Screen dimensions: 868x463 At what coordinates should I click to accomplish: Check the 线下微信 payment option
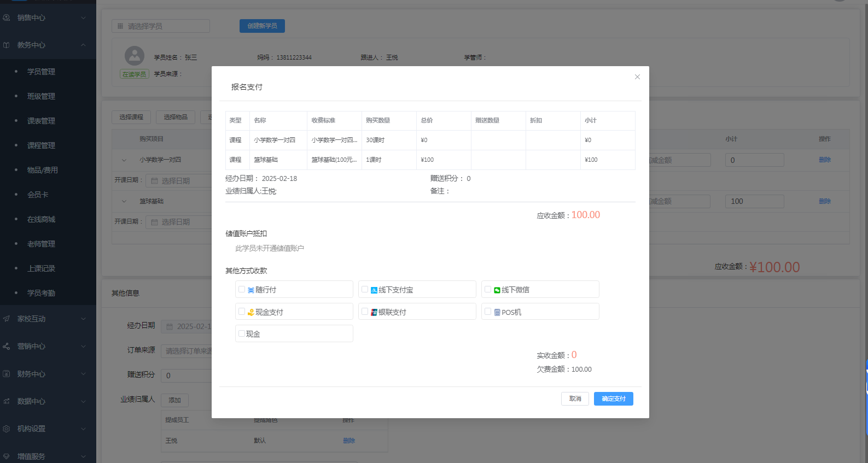[488, 289]
